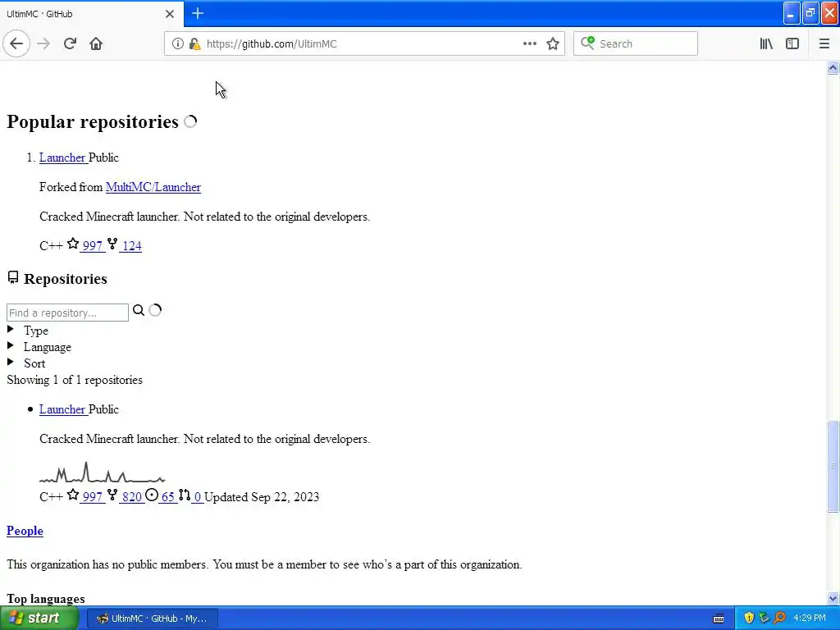Click the Top languages heading
840x630 pixels.
46,599
